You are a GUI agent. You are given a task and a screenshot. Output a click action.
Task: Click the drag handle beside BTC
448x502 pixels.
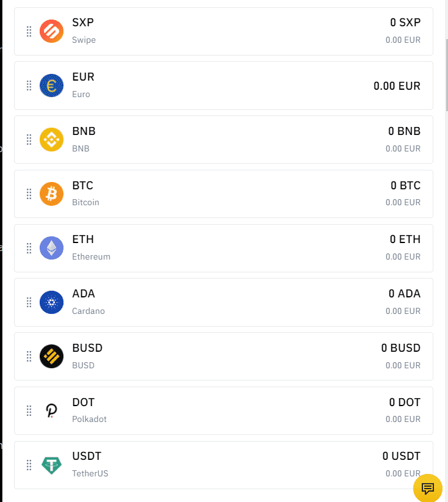29,194
